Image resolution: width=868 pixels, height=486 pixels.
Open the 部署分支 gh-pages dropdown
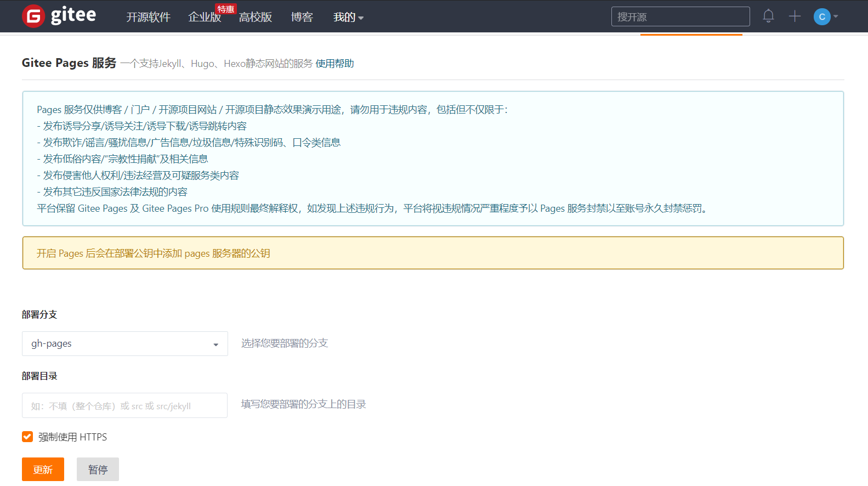pyautogui.click(x=125, y=343)
